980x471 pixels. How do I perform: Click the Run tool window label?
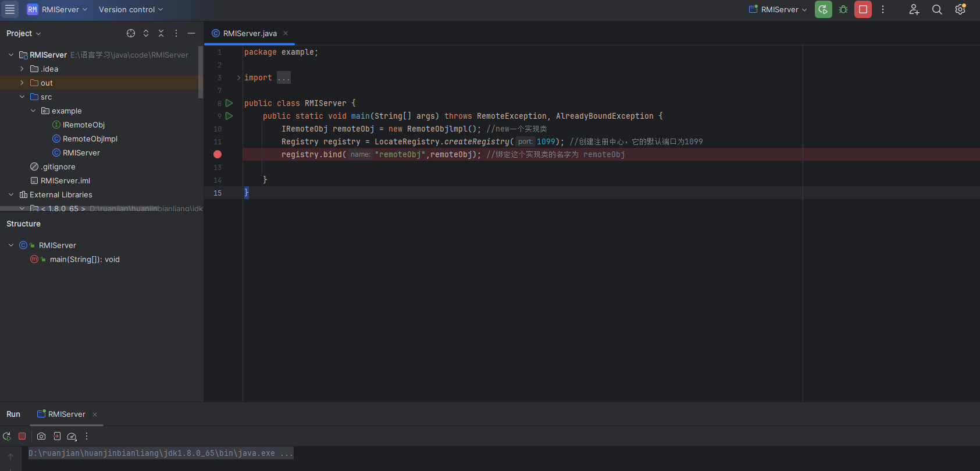[x=13, y=414]
